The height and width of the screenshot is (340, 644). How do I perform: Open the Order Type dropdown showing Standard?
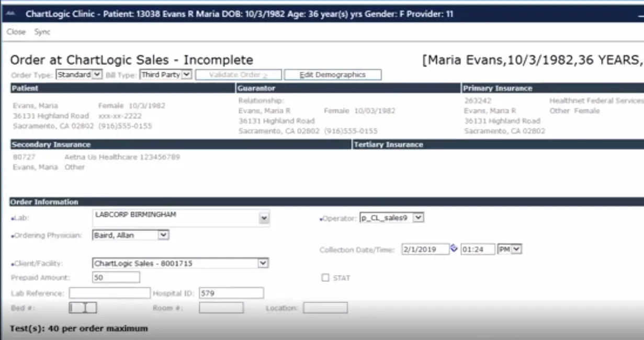pyautogui.click(x=97, y=74)
